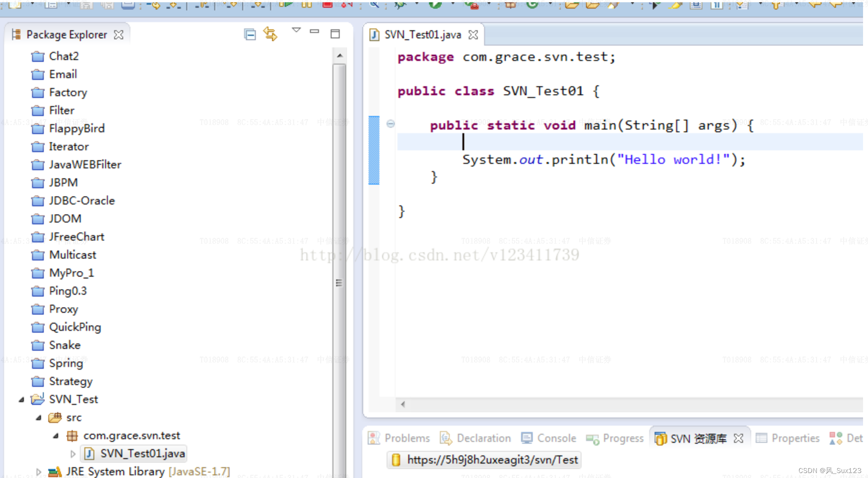Click the "Hello world!" string literal

click(673, 160)
